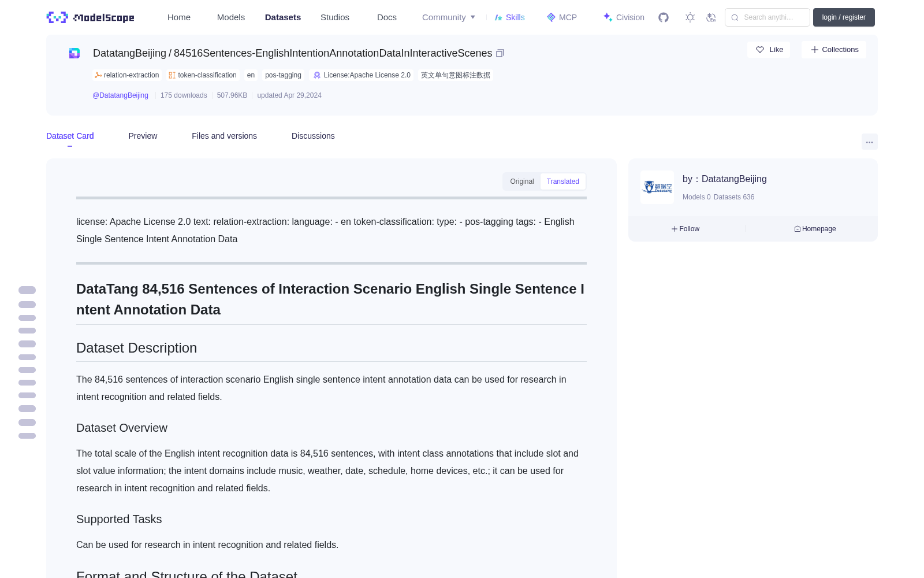Click 'Models 0' count text

(x=696, y=197)
